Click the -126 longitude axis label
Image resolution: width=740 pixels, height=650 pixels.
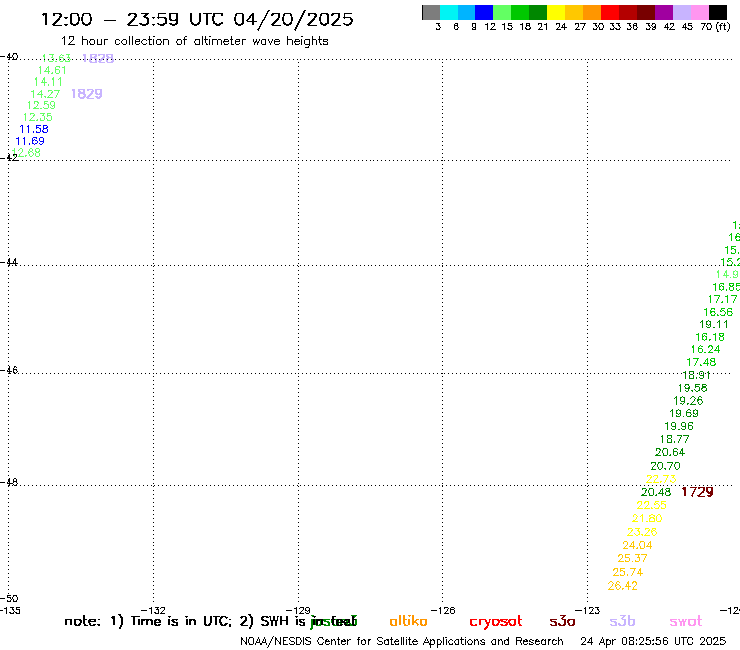pyautogui.click(x=443, y=610)
